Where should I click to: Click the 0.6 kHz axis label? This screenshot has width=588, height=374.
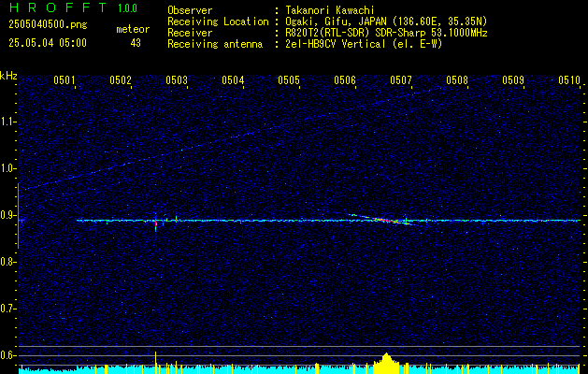click(x=8, y=355)
